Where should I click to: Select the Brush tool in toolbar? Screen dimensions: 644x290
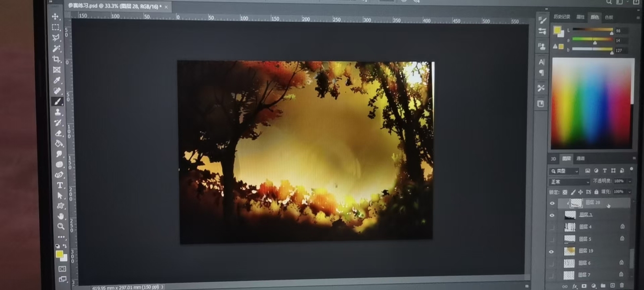57,101
